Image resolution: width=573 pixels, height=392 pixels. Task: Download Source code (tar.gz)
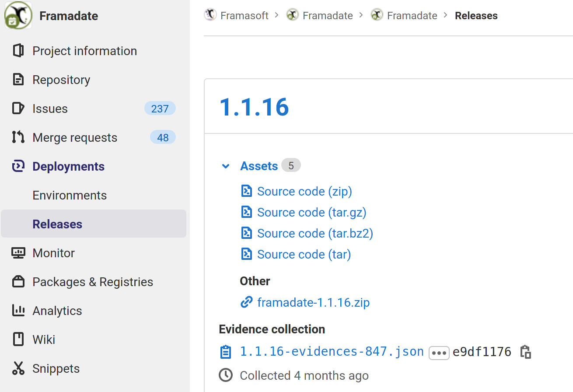click(312, 212)
